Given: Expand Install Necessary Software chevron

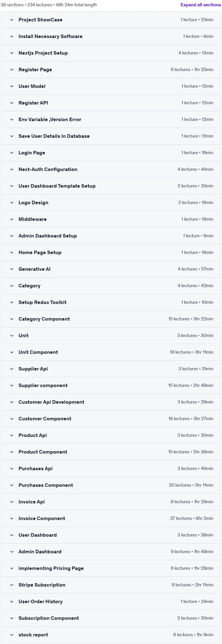Looking at the screenshot, I should tap(12, 37).
